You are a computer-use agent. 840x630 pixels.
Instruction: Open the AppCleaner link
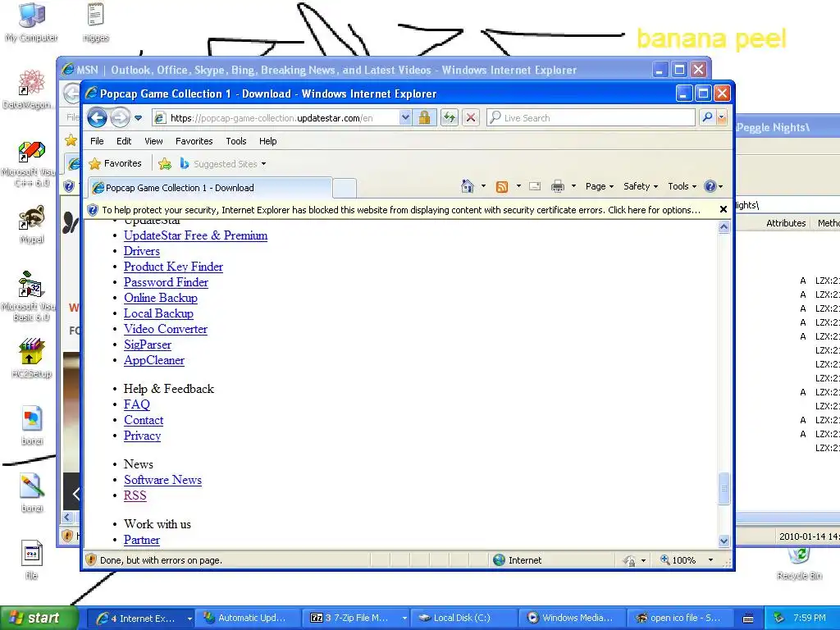point(153,360)
